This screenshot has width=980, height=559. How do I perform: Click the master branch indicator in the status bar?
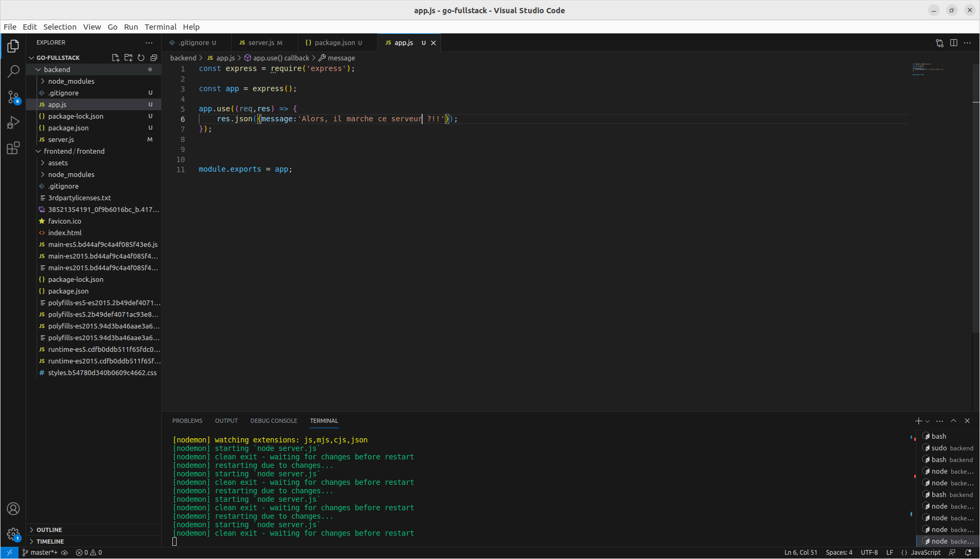coord(40,552)
